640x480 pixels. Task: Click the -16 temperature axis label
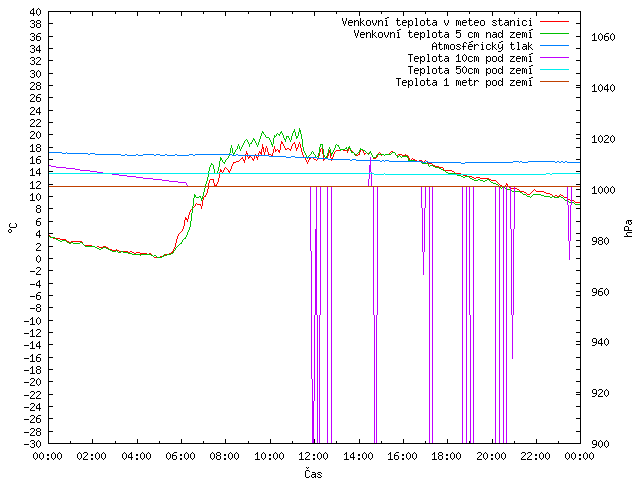[33, 357]
